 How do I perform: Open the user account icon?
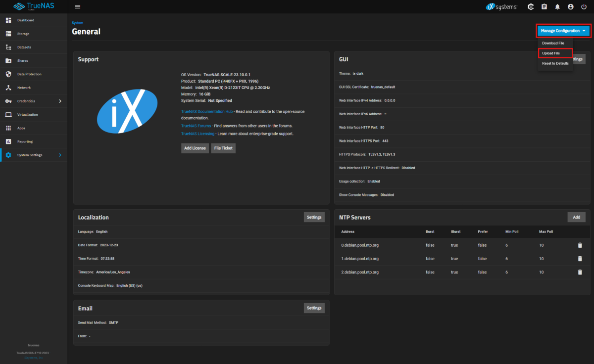click(571, 7)
